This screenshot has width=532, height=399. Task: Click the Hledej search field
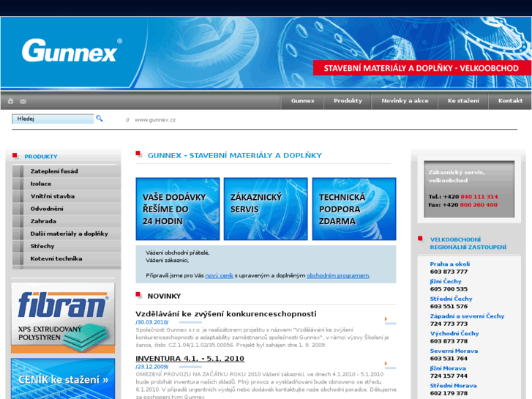[x=53, y=119]
